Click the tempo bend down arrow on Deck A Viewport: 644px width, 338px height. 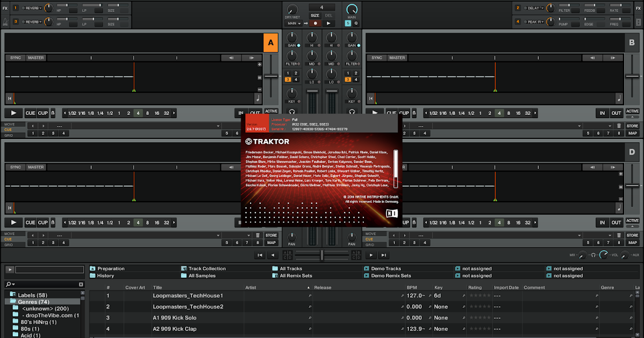click(230, 57)
